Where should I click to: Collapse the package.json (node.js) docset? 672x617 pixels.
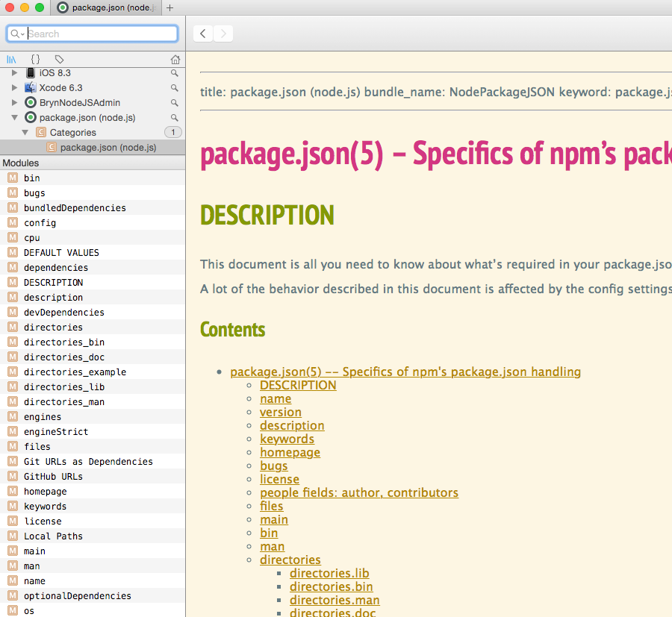click(15, 118)
